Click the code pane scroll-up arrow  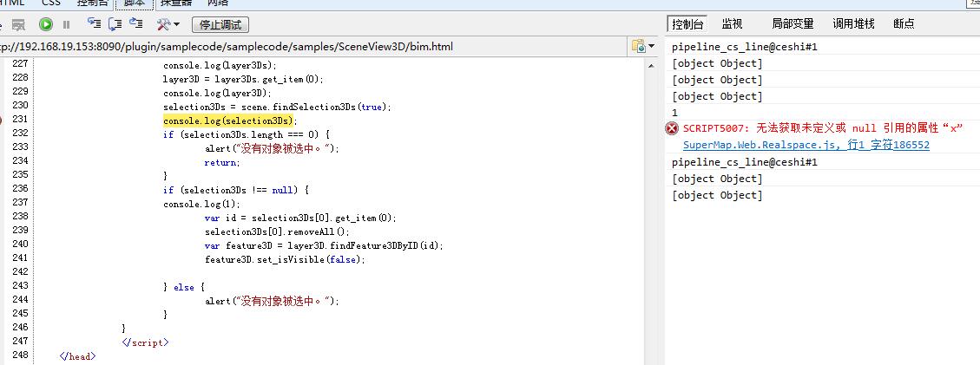click(x=652, y=66)
